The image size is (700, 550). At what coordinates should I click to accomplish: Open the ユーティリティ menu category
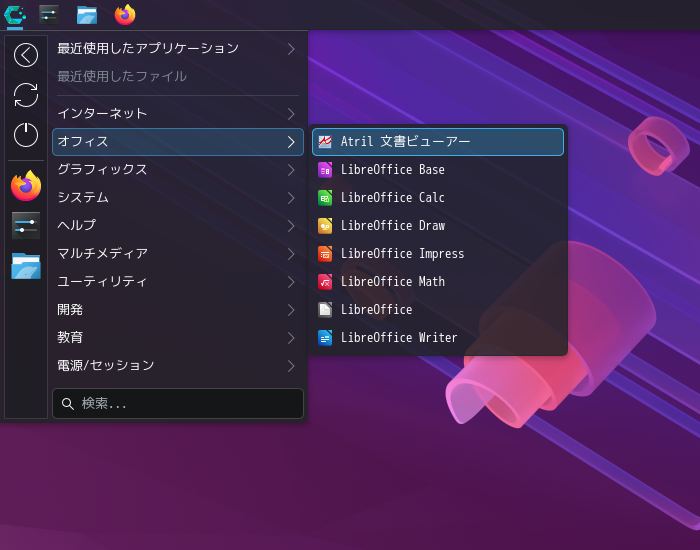point(178,282)
